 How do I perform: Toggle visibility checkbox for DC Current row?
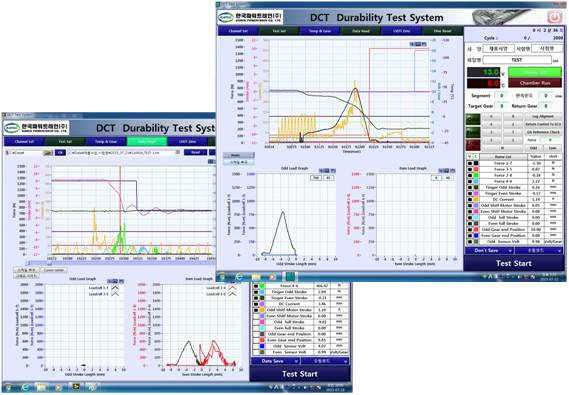[x=470, y=199]
